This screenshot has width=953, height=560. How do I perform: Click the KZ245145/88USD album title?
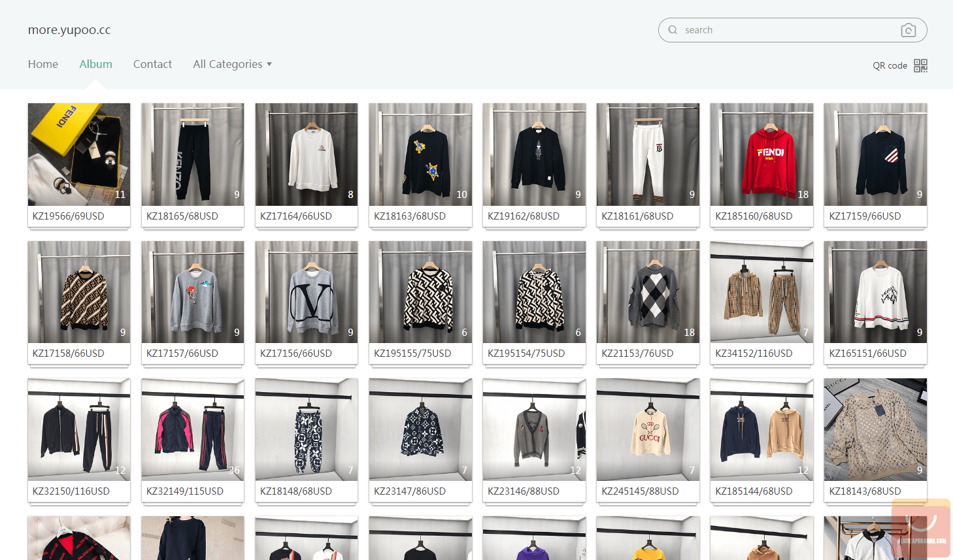[x=640, y=491]
